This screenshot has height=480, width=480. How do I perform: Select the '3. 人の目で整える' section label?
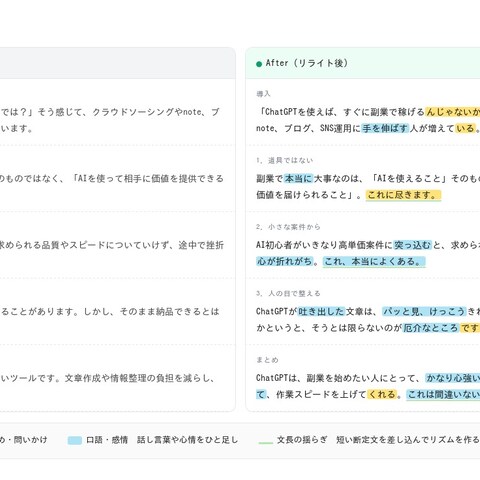tap(288, 294)
